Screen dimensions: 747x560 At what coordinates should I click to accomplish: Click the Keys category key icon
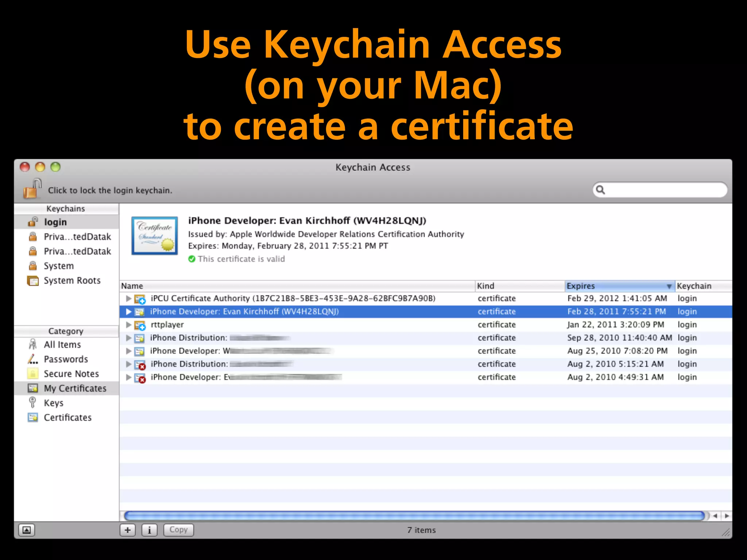click(x=33, y=402)
